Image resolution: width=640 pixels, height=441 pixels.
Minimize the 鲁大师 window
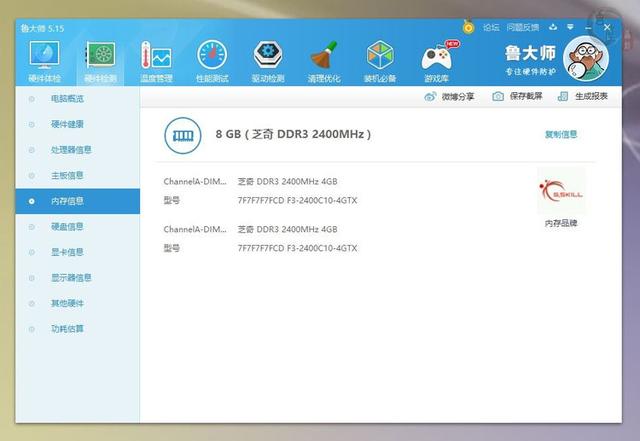588,28
